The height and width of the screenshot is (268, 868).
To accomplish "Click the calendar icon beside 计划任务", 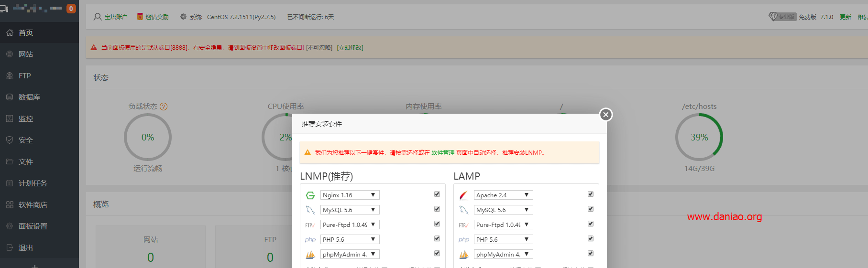I will [10, 183].
